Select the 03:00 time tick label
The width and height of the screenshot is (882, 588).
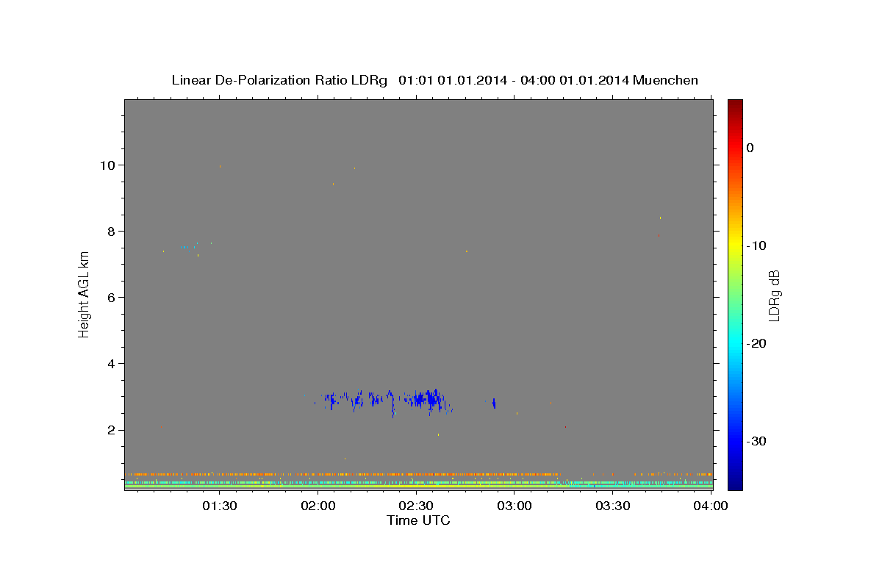pyautogui.click(x=514, y=506)
